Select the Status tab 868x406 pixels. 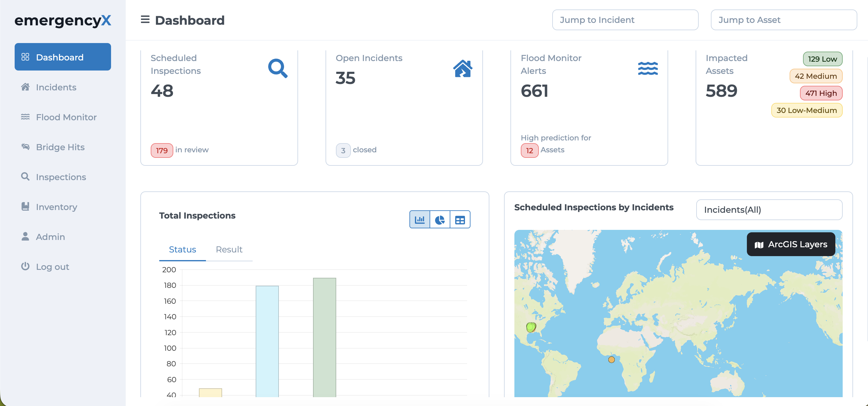click(182, 249)
